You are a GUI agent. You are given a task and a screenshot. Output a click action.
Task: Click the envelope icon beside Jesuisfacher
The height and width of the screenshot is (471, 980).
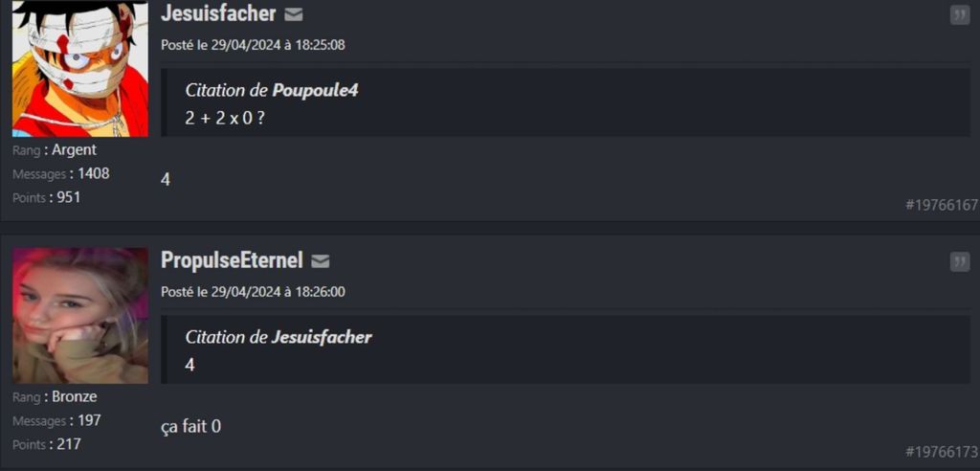point(294,14)
